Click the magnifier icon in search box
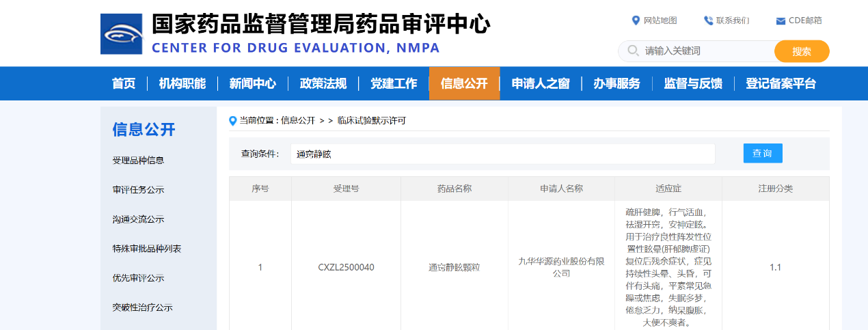The image size is (868, 330). tap(633, 51)
